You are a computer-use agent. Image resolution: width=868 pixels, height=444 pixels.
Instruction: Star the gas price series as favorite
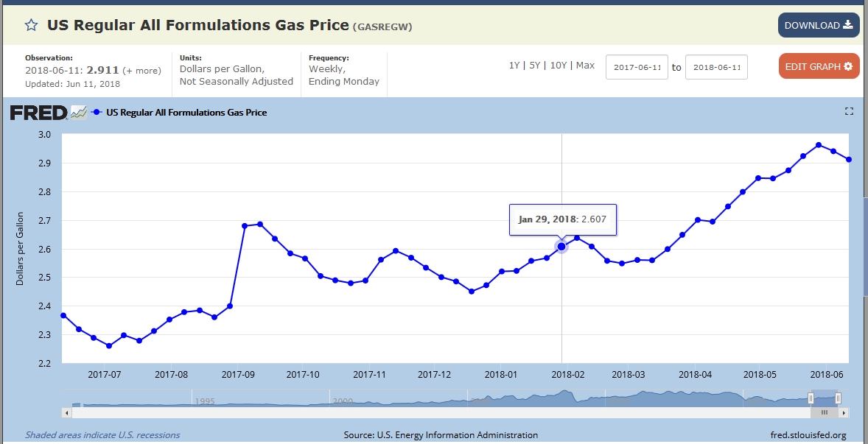31,26
